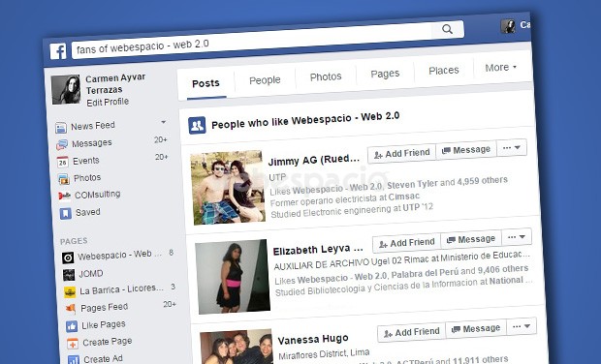Add Jimmy AG as a friend
The image size is (601, 364).
(x=401, y=154)
